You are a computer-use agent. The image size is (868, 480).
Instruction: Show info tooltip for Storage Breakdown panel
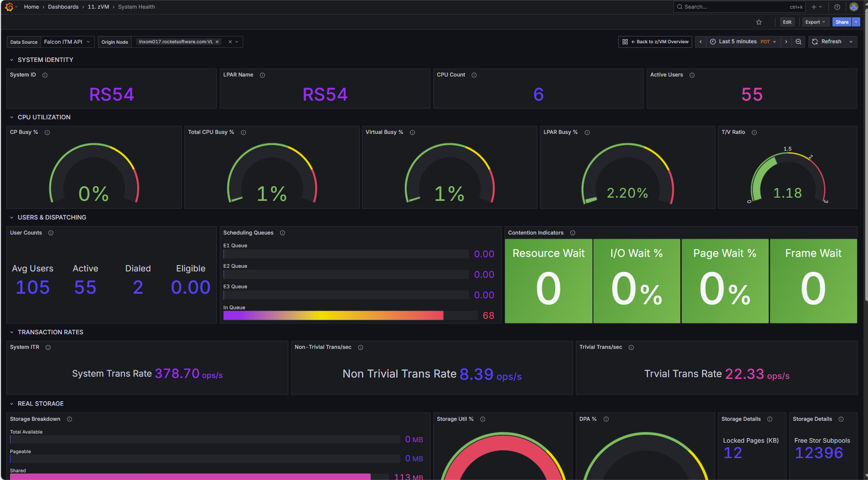70,419
